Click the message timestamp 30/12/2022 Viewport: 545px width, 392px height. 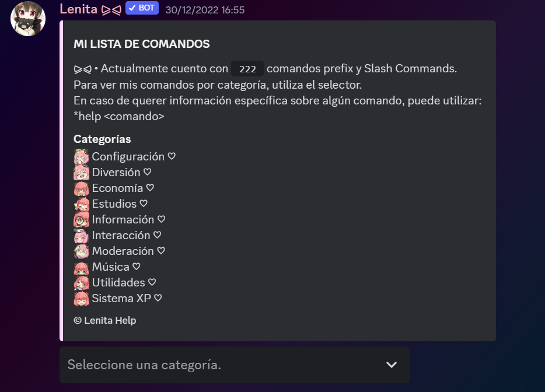point(204,9)
